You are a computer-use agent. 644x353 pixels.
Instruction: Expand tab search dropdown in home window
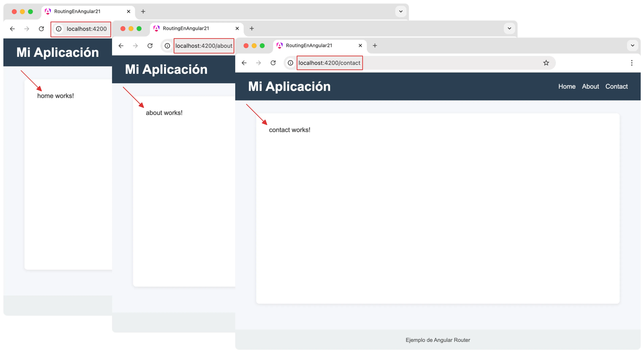click(x=401, y=11)
